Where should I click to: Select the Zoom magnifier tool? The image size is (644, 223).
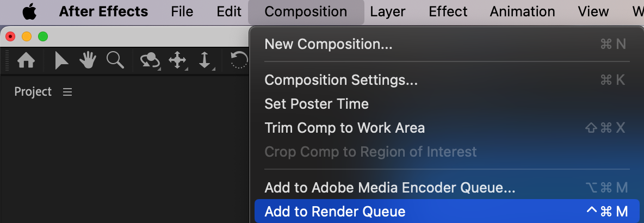(x=115, y=60)
